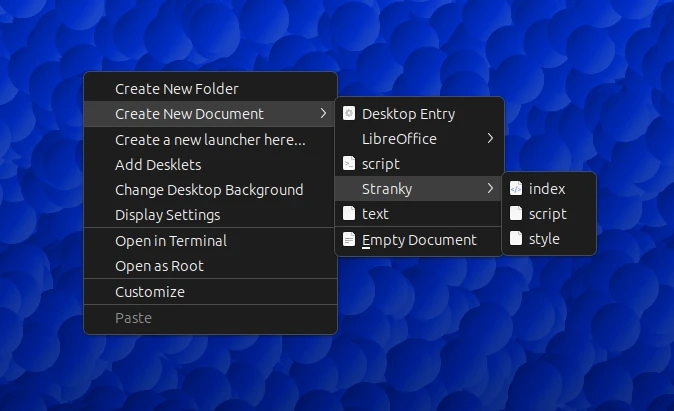Create new index file from Stranky
674x411 pixels.
point(549,188)
